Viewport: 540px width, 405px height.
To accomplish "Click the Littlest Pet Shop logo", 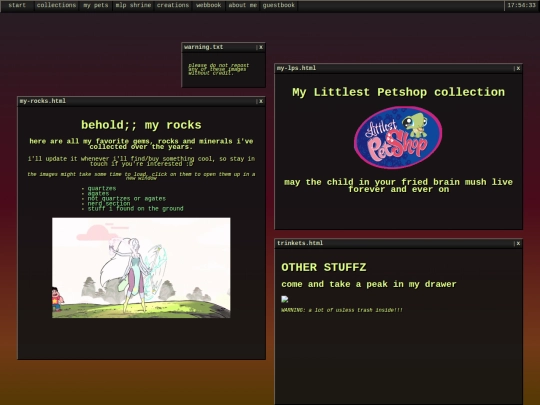I will 398,137.
